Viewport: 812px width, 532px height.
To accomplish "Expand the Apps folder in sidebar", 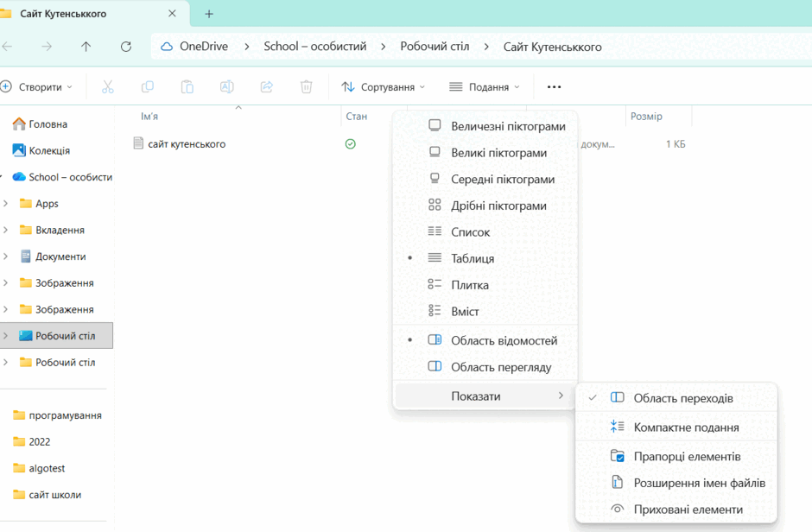I will click(6, 203).
